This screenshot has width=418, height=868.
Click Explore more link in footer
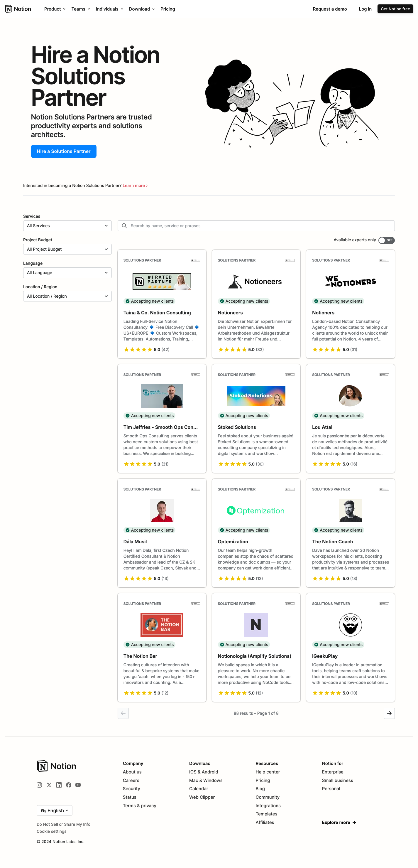[339, 823]
